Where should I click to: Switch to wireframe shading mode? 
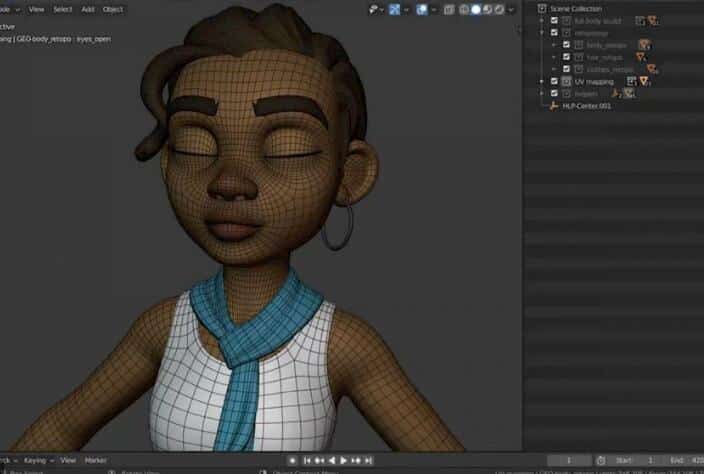pyautogui.click(x=464, y=9)
